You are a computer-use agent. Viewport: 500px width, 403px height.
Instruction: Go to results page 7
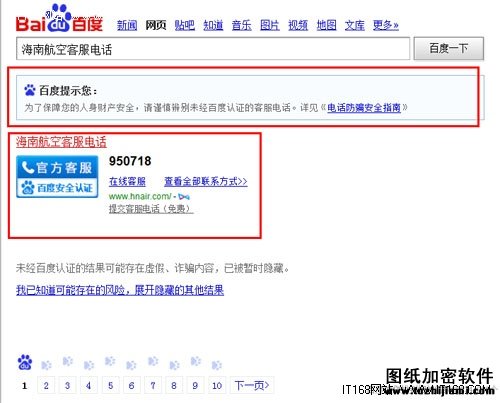tap(153, 386)
